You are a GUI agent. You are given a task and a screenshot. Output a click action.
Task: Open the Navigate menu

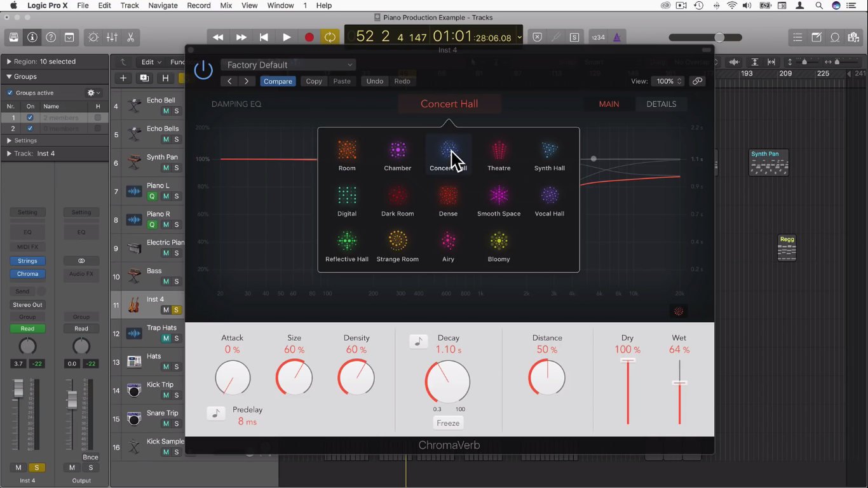[x=163, y=5]
